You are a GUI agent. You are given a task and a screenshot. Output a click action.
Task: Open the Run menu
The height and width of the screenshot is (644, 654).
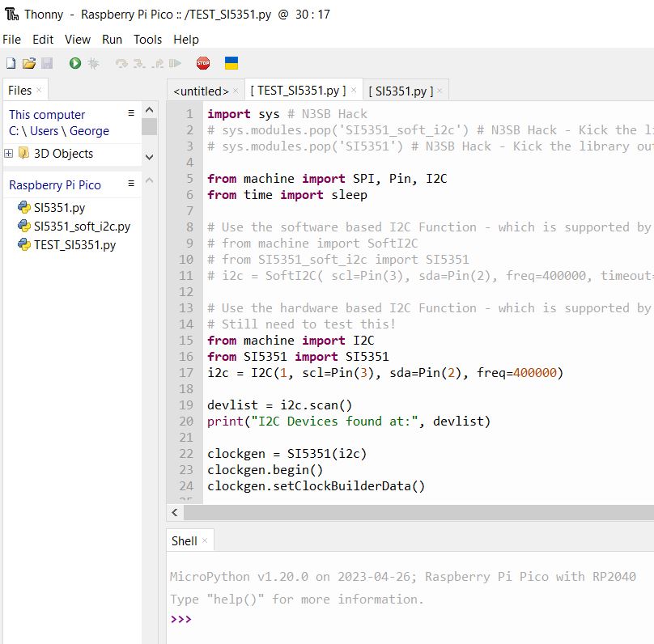pos(112,39)
